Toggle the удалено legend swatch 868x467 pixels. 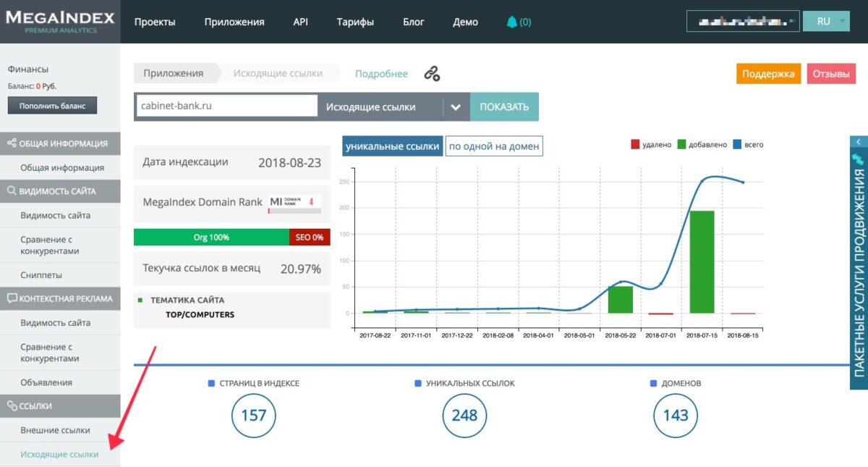pos(636,145)
